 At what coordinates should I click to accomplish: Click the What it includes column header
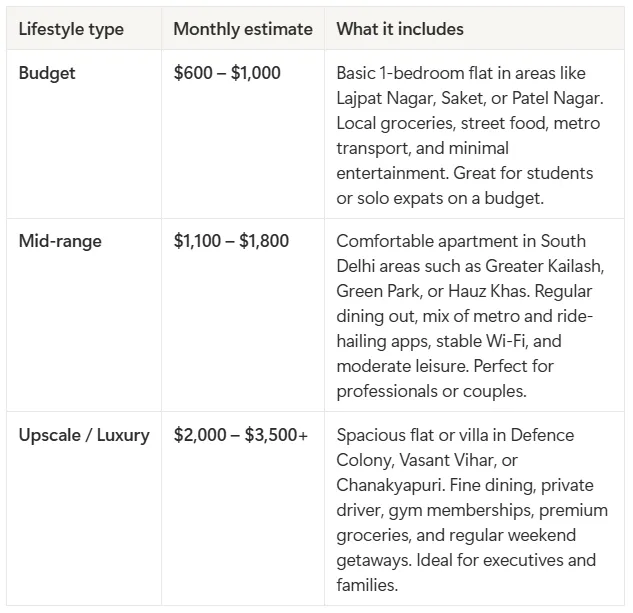[400, 29]
